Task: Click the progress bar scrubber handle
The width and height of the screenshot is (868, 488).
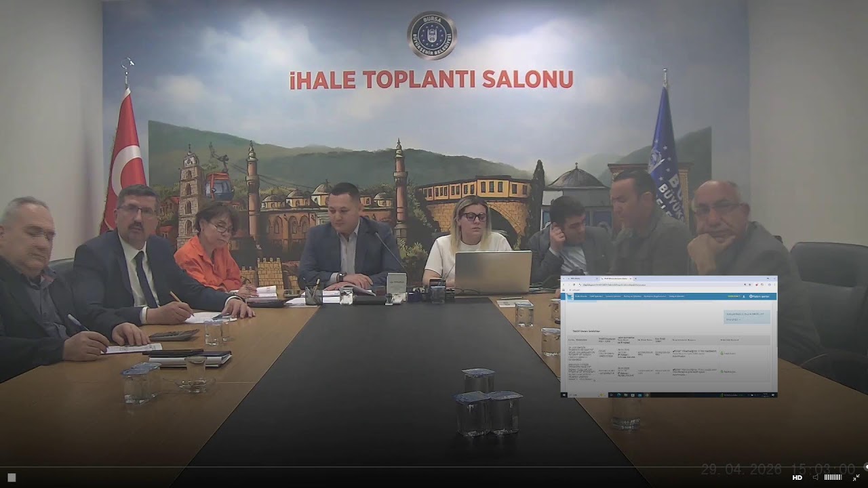Action: coord(866,466)
